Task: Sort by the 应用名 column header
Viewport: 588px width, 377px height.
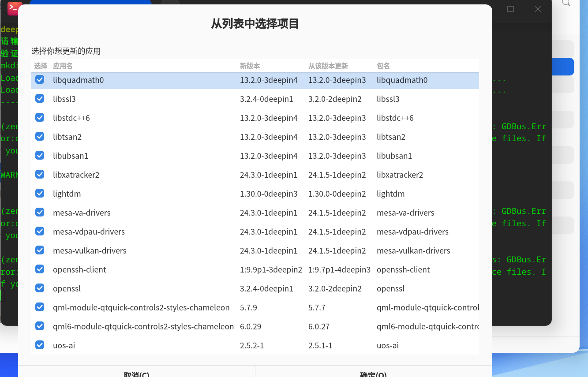Action: 63,66
